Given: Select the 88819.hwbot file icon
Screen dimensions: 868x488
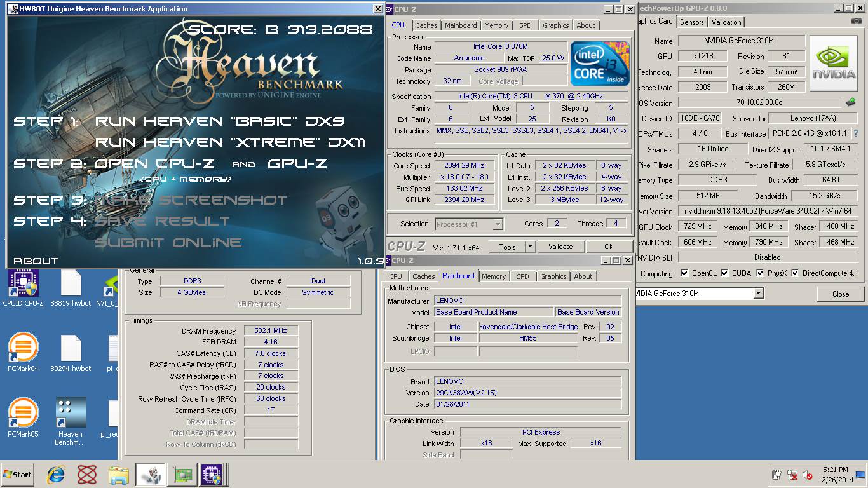Looking at the screenshot, I should pos(71,288).
